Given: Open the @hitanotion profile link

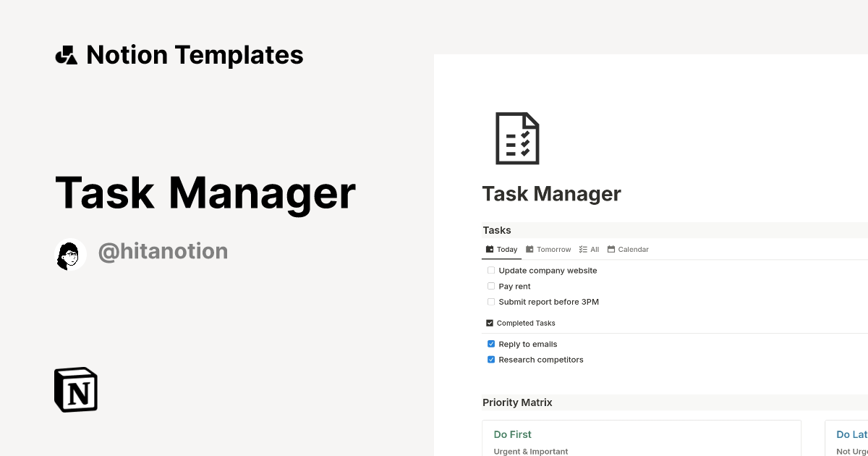Looking at the screenshot, I should pos(163,251).
